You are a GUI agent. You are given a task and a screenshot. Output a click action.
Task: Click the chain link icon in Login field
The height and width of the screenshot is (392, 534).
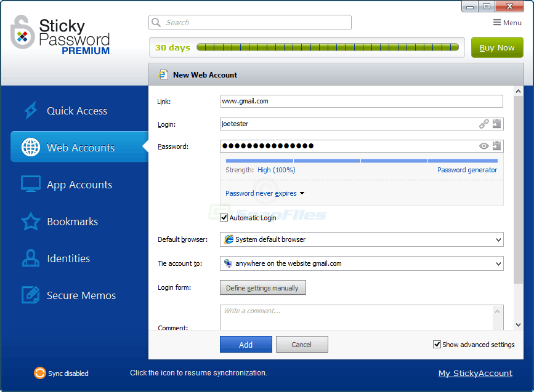point(484,124)
